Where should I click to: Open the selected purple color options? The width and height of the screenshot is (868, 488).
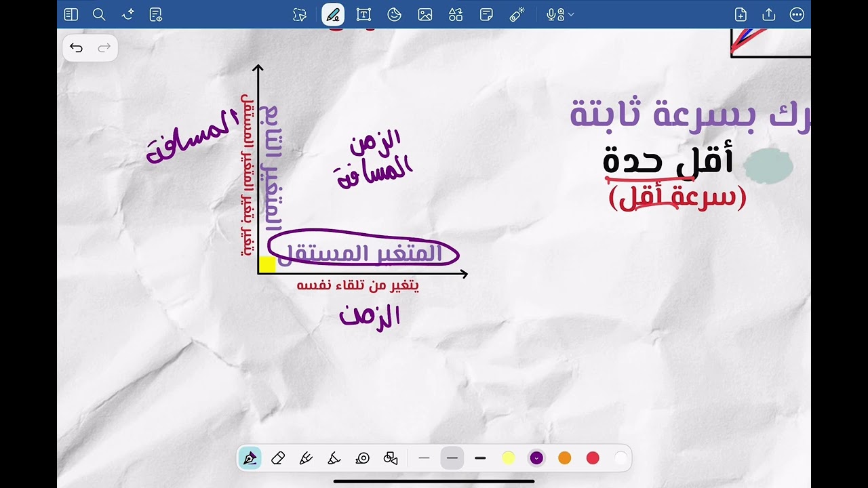tap(536, 458)
